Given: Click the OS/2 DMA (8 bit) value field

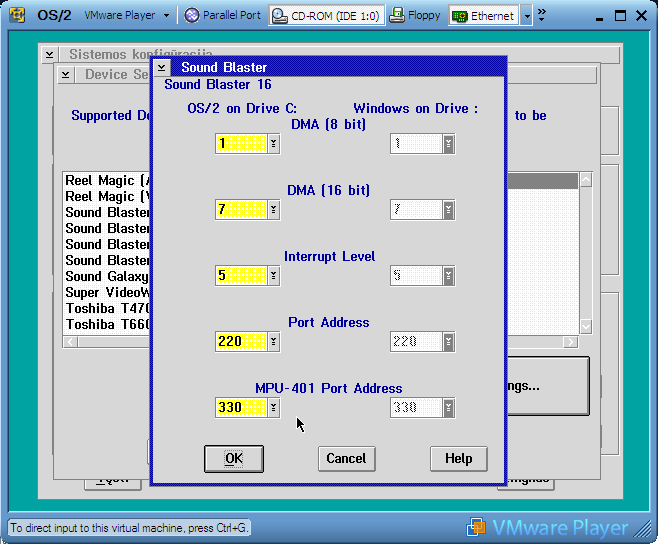Looking at the screenshot, I should (x=241, y=144).
